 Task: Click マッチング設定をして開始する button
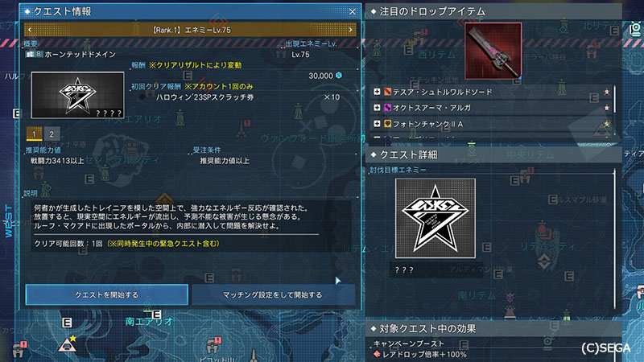pyautogui.click(x=272, y=294)
